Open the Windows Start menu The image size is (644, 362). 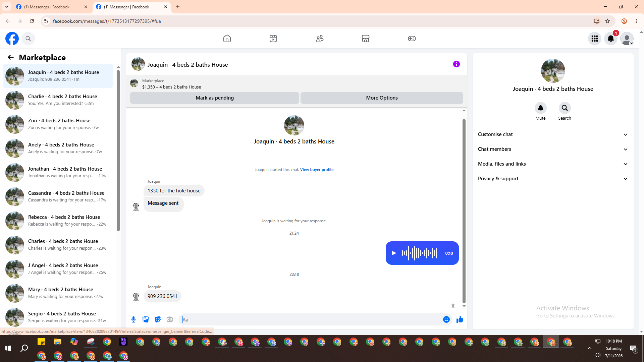(8, 349)
